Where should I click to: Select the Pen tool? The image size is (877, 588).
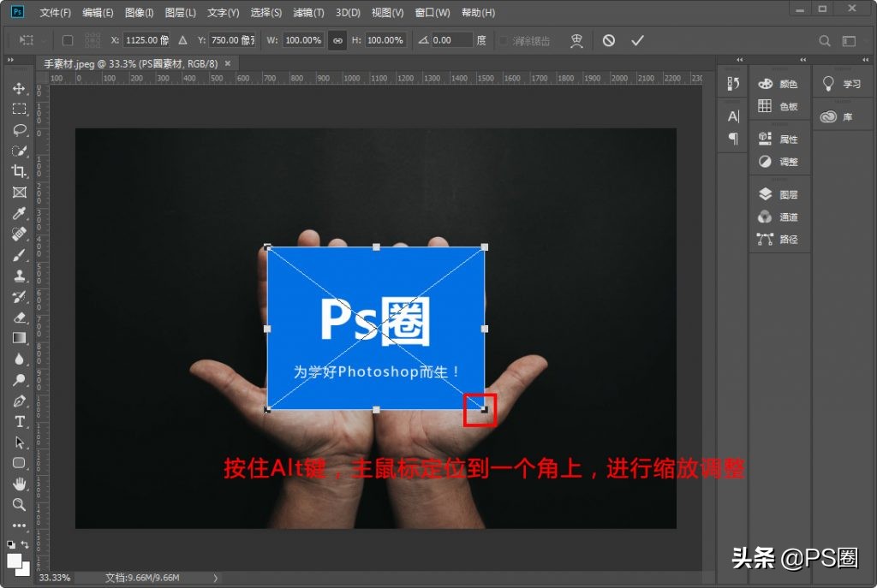click(19, 401)
